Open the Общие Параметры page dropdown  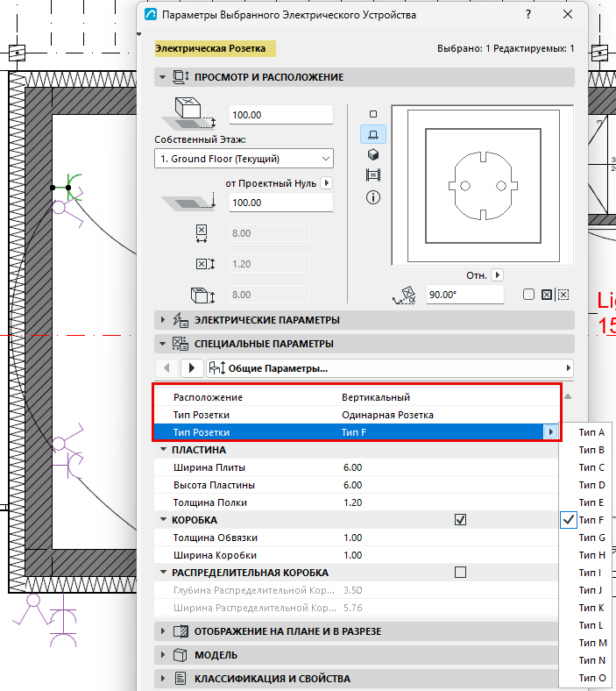click(x=390, y=368)
